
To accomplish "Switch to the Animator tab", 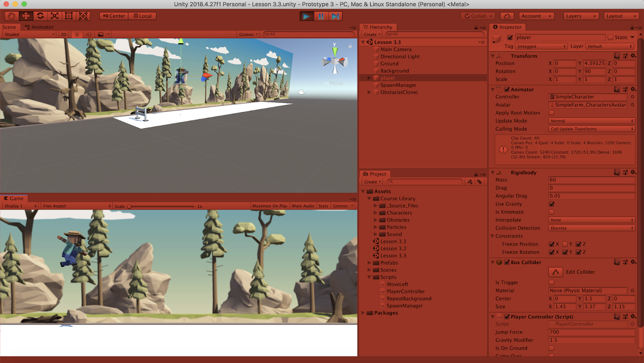I will coord(39,27).
